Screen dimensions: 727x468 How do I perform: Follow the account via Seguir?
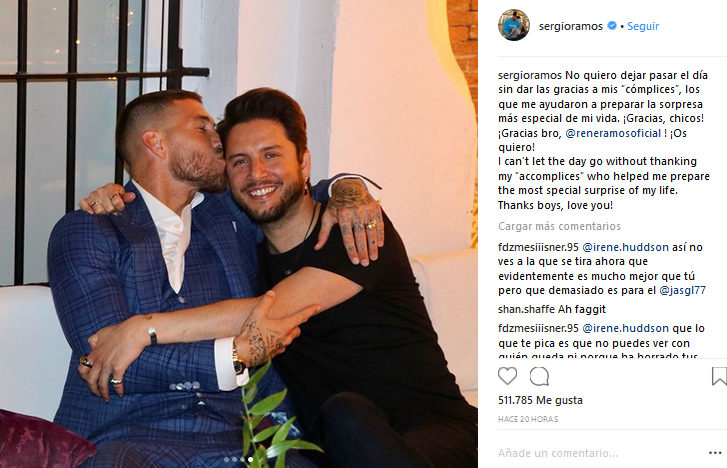(x=643, y=26)
